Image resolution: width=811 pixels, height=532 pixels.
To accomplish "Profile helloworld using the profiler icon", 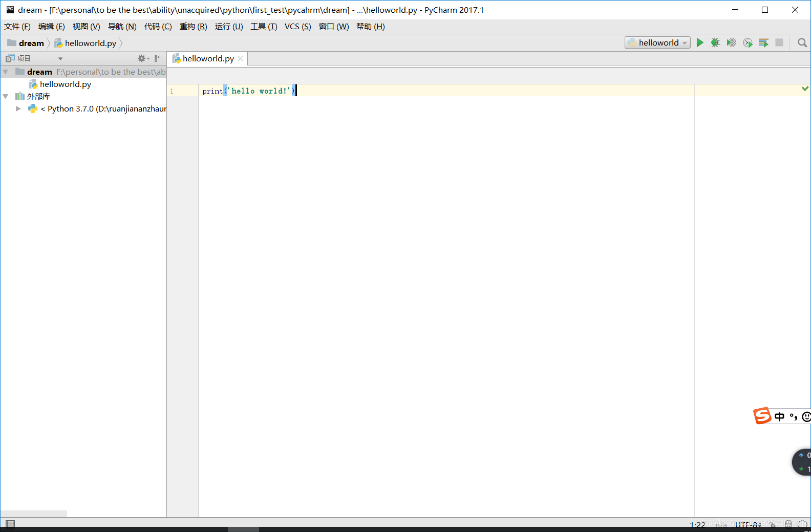I will click(x=748, y=43).
